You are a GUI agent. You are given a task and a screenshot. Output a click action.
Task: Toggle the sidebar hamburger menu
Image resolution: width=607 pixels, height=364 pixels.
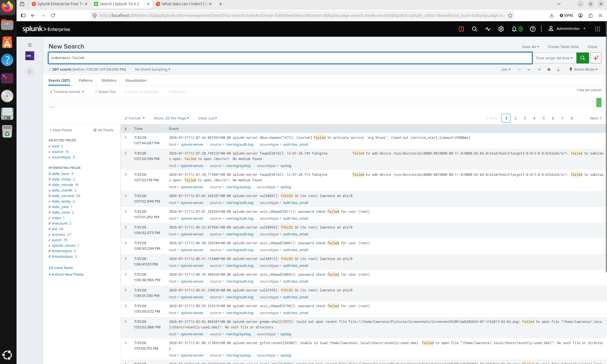coord(30,45)
